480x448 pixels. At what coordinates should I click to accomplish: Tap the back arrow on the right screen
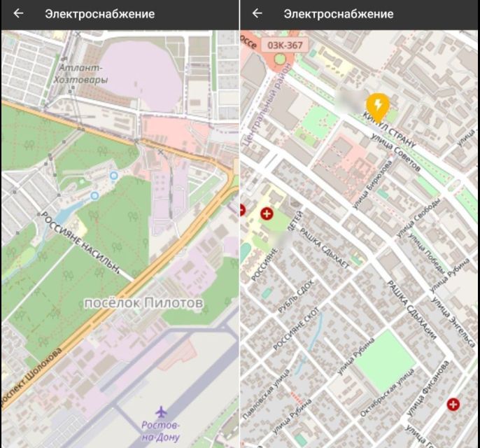[257, 14]
